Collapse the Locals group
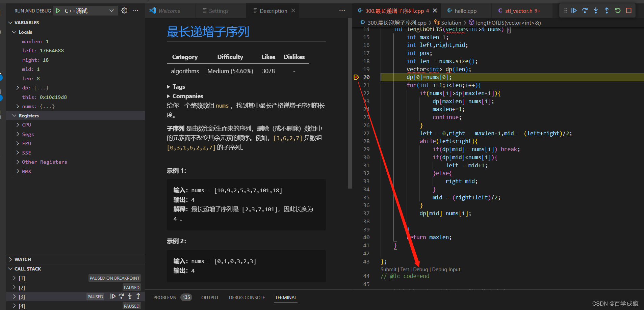The image size is (644, 310). point(14,32)
